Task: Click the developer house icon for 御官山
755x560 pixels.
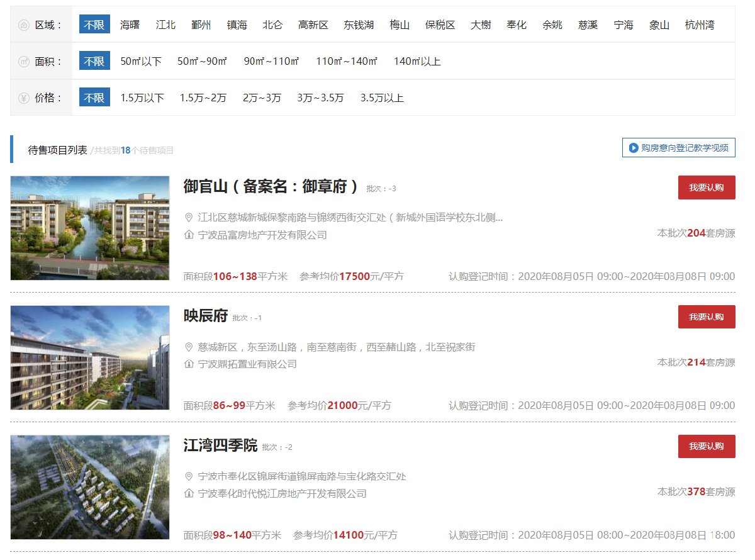Action: 188,235
